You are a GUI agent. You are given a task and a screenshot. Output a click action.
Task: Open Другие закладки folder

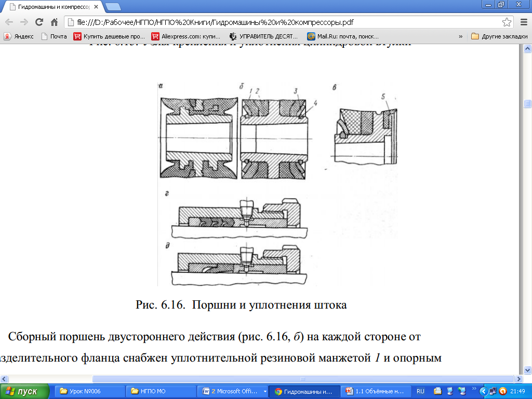tap(499, 36)
